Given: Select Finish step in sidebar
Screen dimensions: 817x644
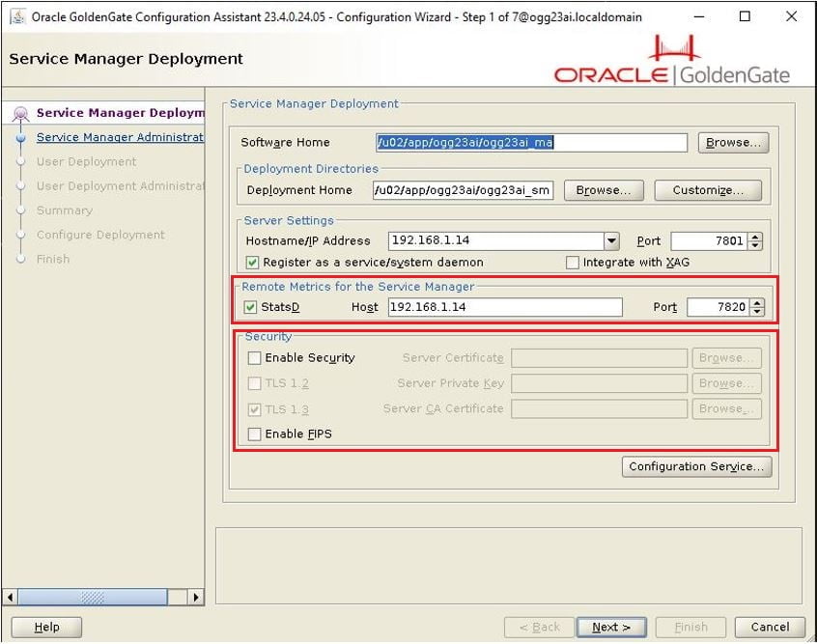Looking at the screenshot, I should click(x=52, y=259).
